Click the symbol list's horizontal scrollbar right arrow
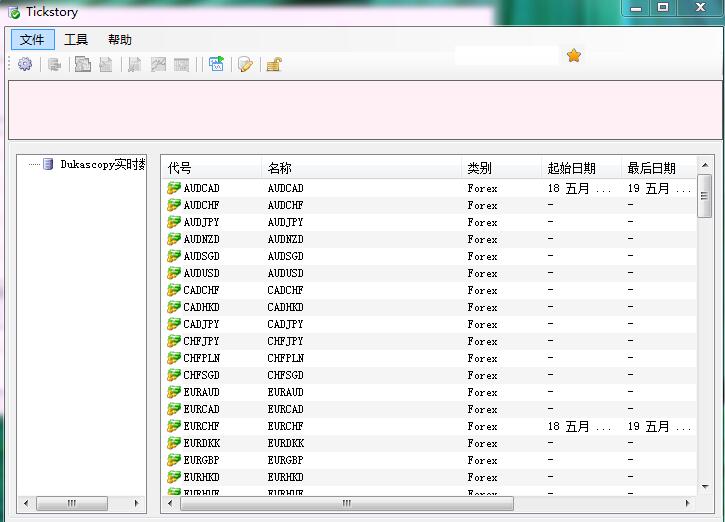 [x=688, y=503]
